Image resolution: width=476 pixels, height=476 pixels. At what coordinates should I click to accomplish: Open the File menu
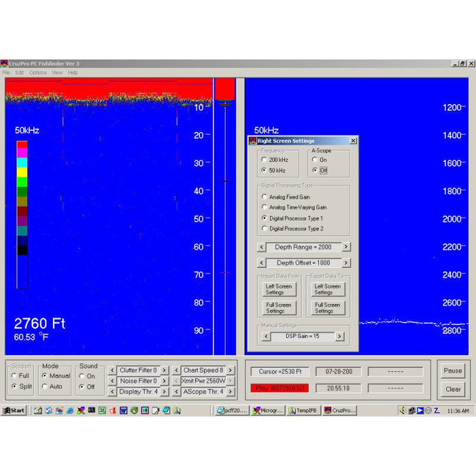click(6, 73)
